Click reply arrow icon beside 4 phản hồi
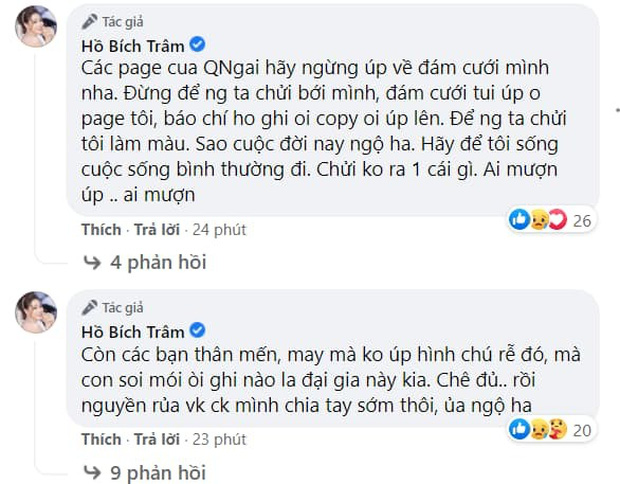This screenshot has width=620, height=484. 93,263
